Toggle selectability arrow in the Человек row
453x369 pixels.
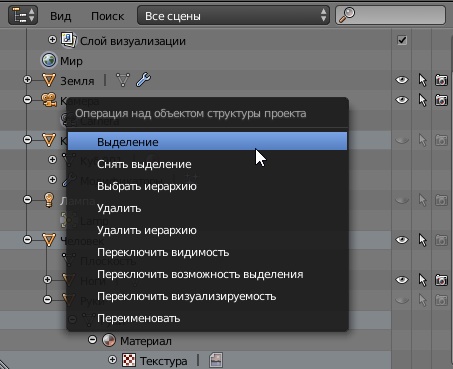pos(422,240)
